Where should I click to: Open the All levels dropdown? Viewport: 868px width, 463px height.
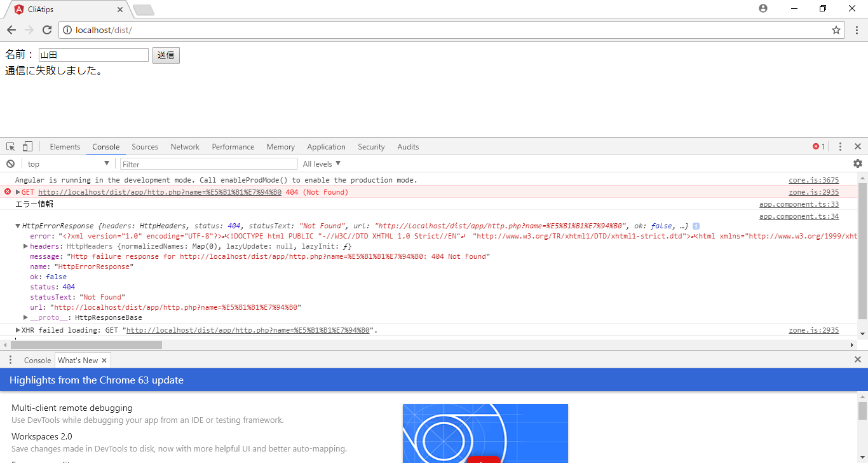(x=322, y=163)
